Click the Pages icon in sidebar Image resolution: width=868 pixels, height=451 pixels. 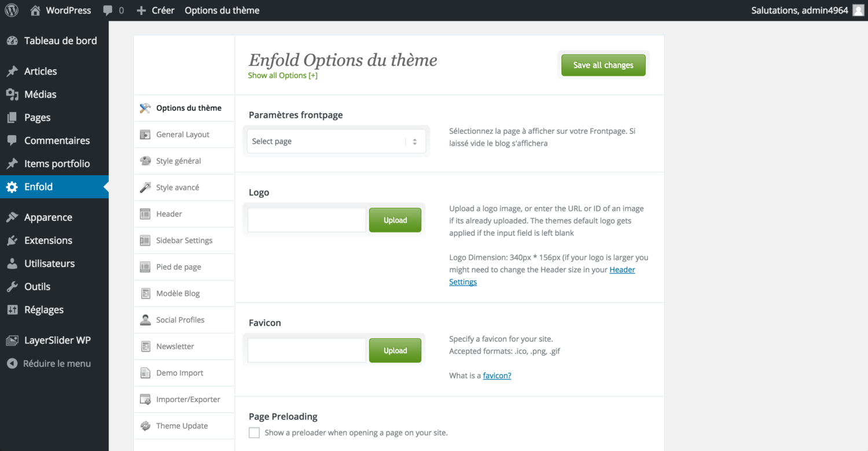(12, 118)
